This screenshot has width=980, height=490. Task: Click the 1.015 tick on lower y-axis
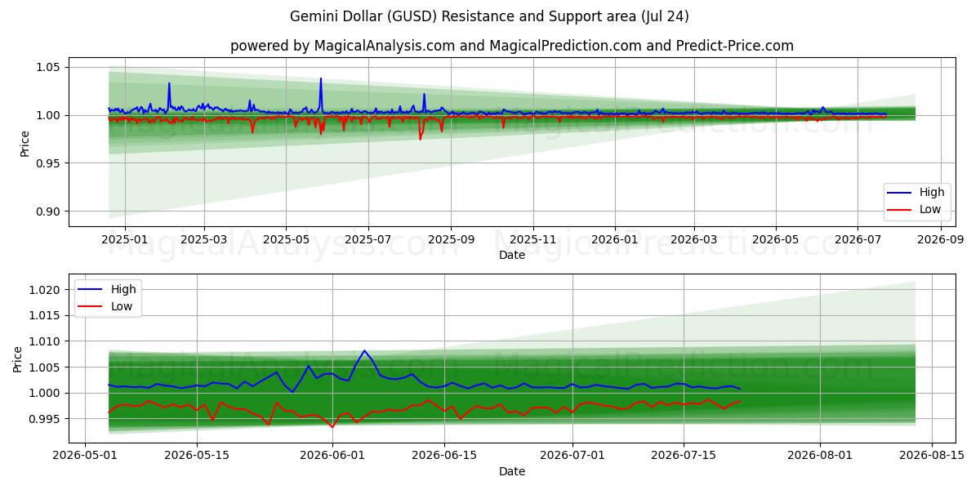coord(45,315)
